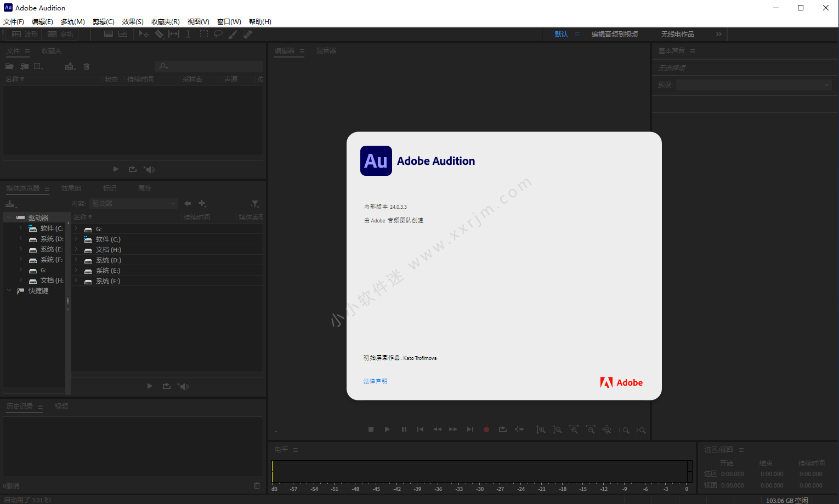Toggle auto-play in the Files panel

pos(150,169)
